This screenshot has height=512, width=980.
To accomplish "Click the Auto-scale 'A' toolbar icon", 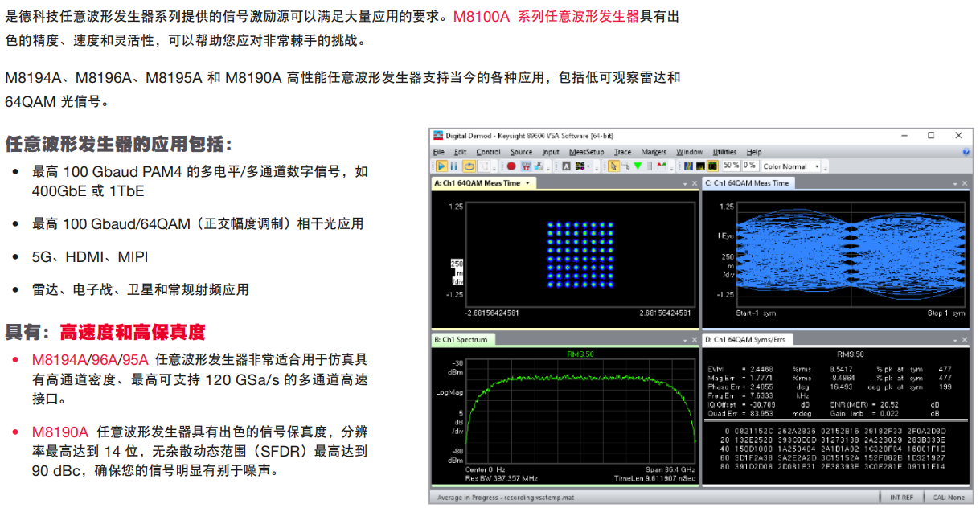I will (x=567, y=166).
